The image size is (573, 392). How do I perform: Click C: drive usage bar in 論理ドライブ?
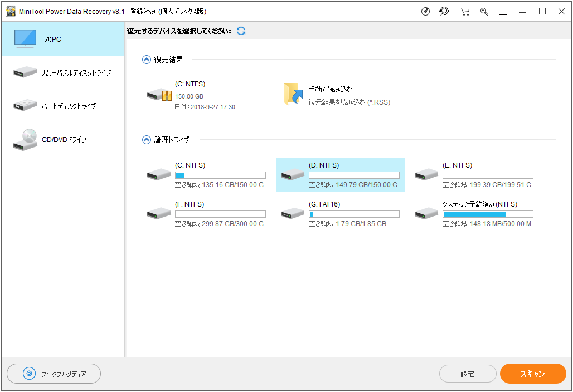pos(220,175)
